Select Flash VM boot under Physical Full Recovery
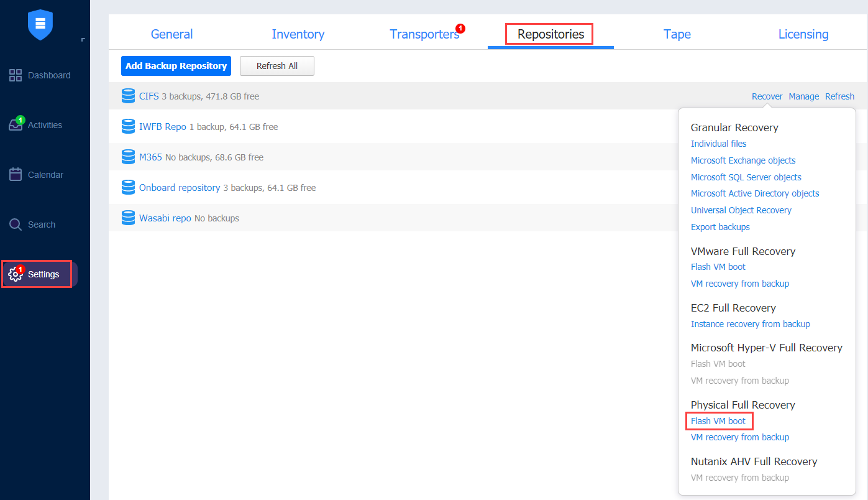The width and height of the screenshot is (868, 500). (x=718, y=421)
